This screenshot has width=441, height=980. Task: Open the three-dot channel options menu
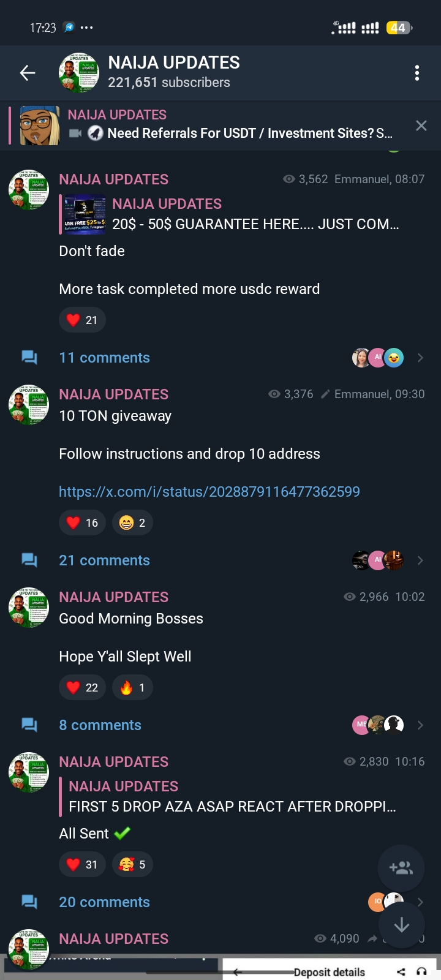pos(417,73)
